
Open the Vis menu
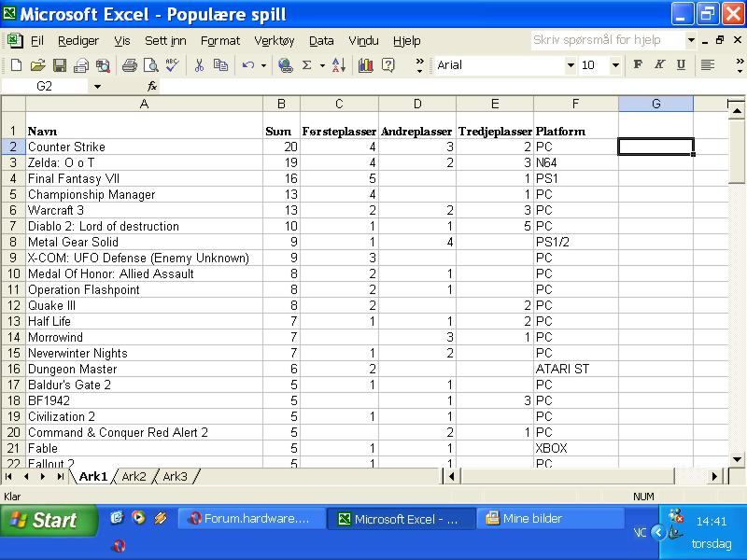click(122, 41)
